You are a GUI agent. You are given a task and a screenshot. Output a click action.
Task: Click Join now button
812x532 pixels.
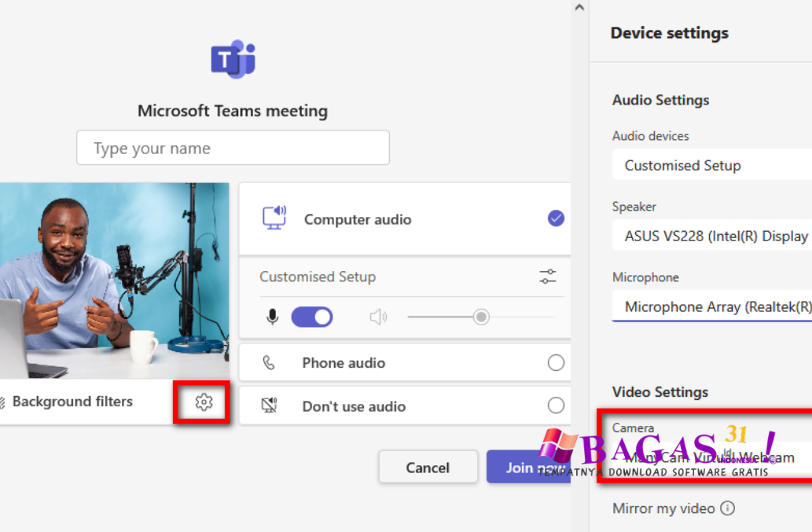tap(529, 467)
